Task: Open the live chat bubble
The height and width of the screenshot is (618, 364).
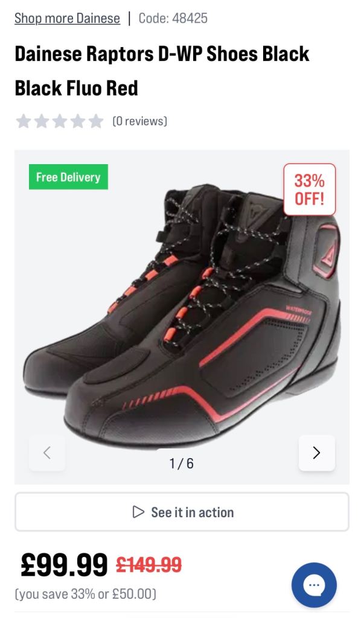Action: (314, 585)
